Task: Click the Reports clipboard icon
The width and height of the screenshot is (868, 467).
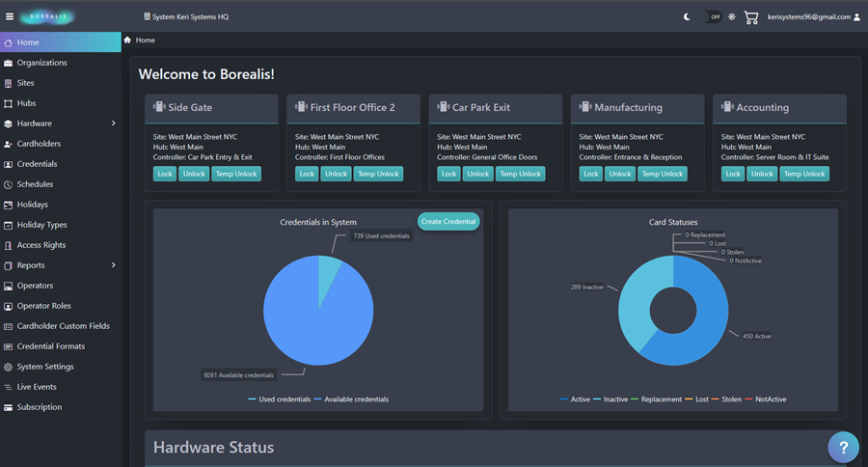Action: tap(8, 265)
